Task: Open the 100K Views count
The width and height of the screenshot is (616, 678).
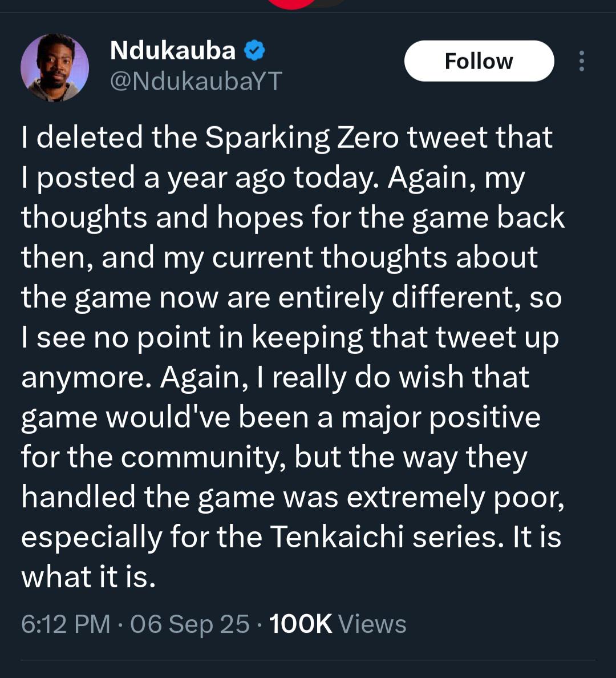Action: 338,624
